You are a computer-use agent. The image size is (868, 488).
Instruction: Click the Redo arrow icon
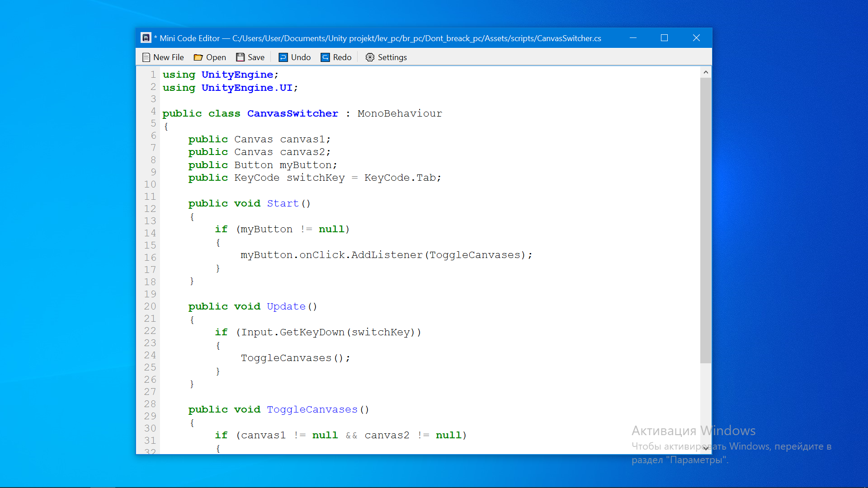click(x=325, y=57)
